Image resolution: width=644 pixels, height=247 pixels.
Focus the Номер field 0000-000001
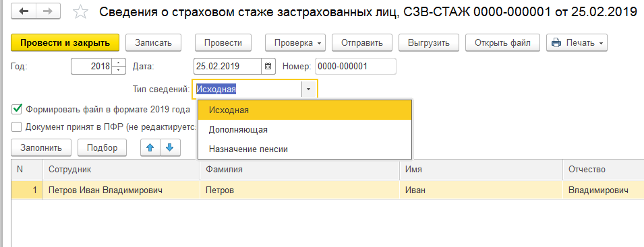click(355, 67)
